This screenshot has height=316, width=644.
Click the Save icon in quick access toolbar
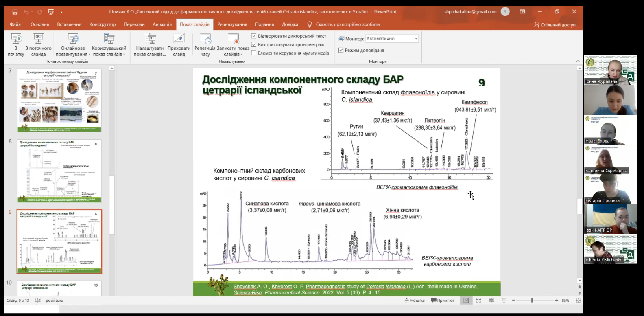[15, 12]
